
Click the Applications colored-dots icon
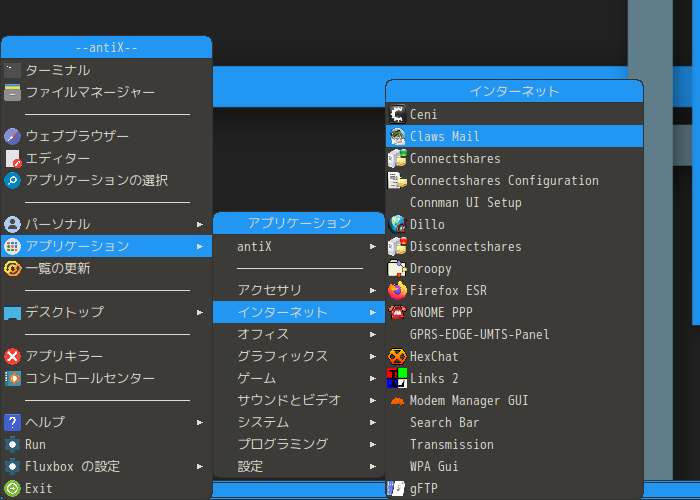click(x=12, y=246)
